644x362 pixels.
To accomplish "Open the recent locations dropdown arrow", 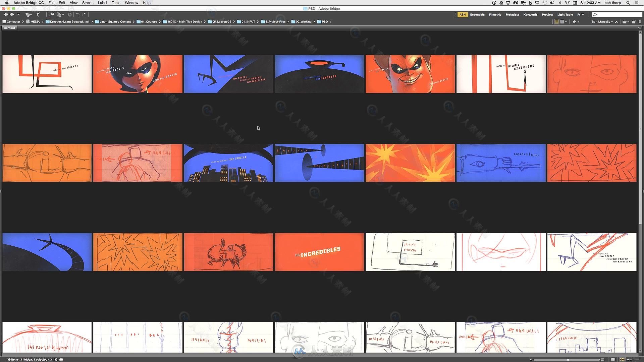I will click(x=18, y=15).
